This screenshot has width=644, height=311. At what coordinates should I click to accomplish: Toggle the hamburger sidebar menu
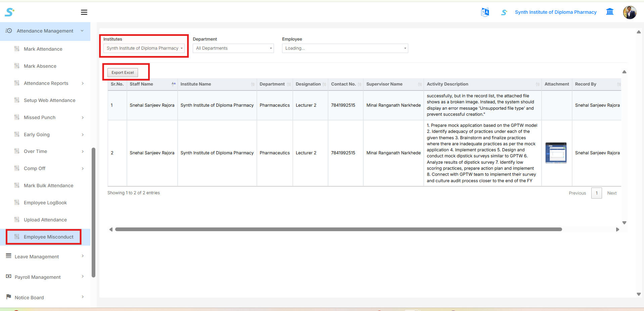click(84, 12)
